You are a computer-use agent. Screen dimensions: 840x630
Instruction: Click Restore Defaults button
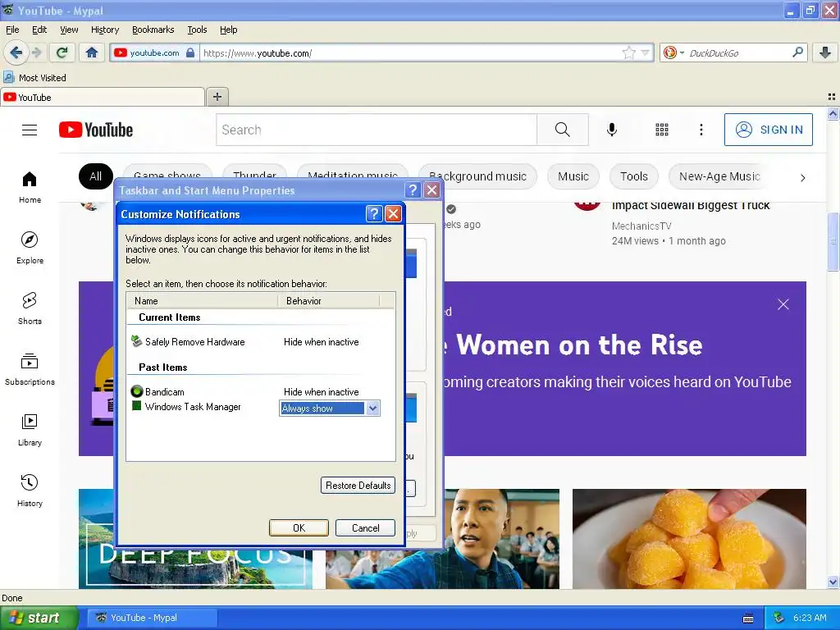pyautogui.click(x=358, y=486)
